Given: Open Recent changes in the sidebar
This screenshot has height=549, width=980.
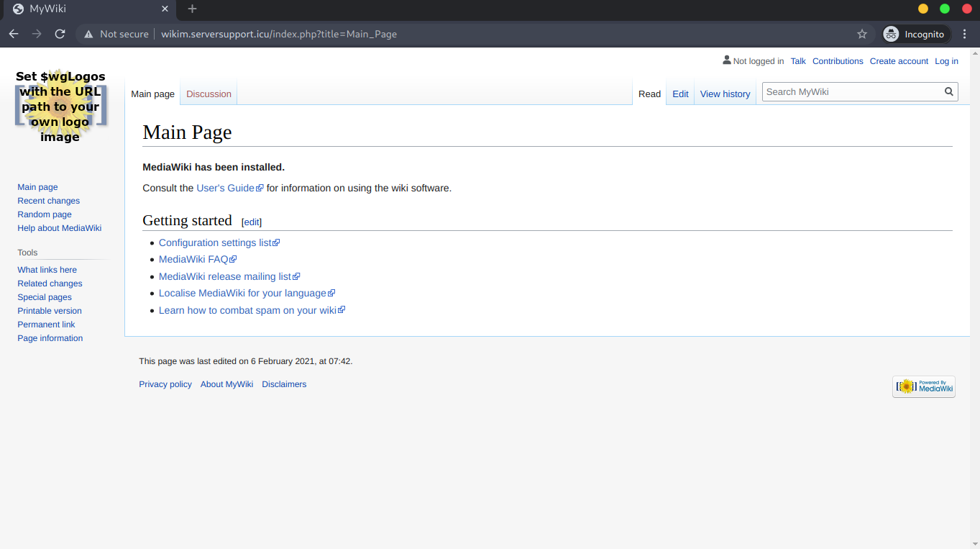Looking at the screenshot, I should click(x=48, y=201).
